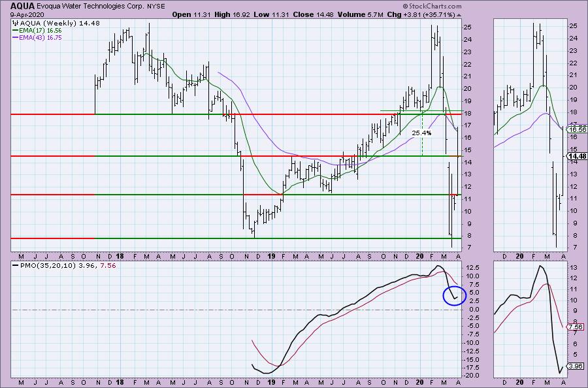
Task: Click the AQUA (Weekly) 14.48 legend entry
Action: tap(60, 24)
